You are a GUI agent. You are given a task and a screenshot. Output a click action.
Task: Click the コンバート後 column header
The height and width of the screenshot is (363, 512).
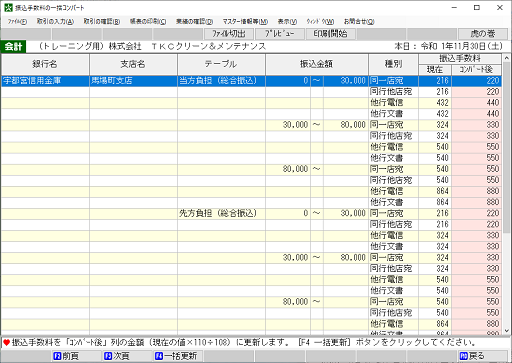476,70
